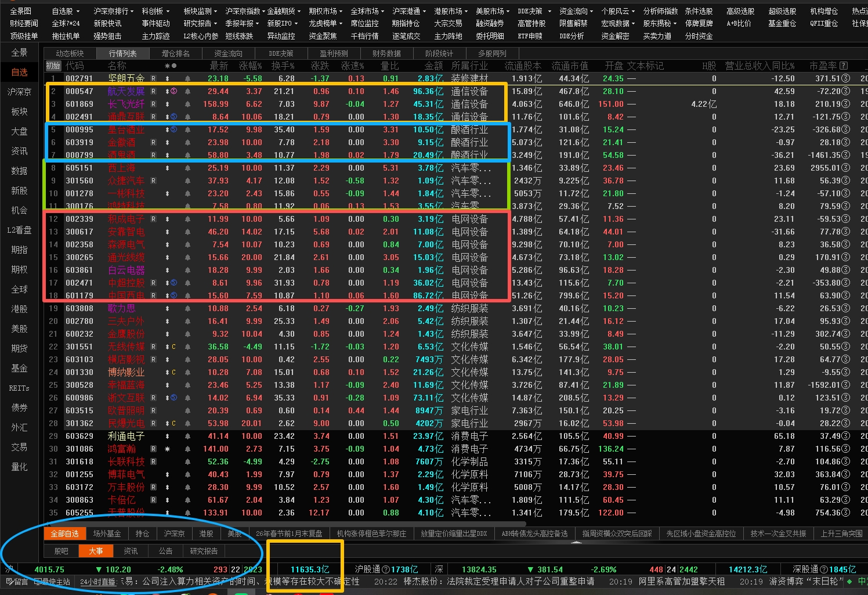Click the orange C tag for 无线传媒

click(x=173, y=347)
